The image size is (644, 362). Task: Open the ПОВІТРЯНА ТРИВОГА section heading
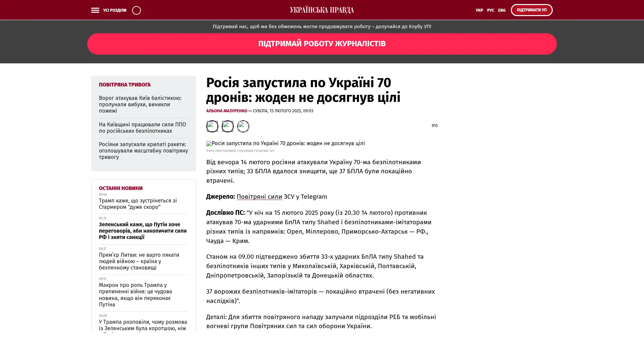click(124, 85)
